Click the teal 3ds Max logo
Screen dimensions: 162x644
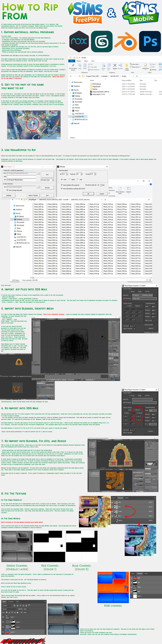coord(102,41)
